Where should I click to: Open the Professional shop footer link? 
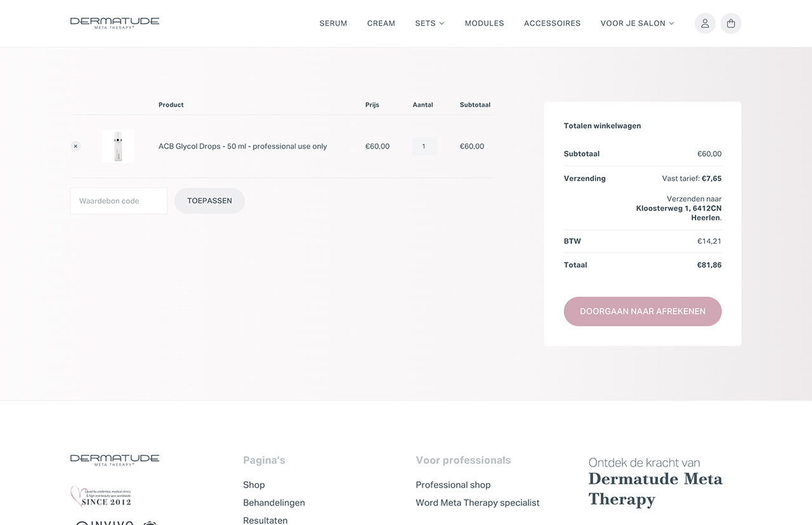click(x=453, y=485)
